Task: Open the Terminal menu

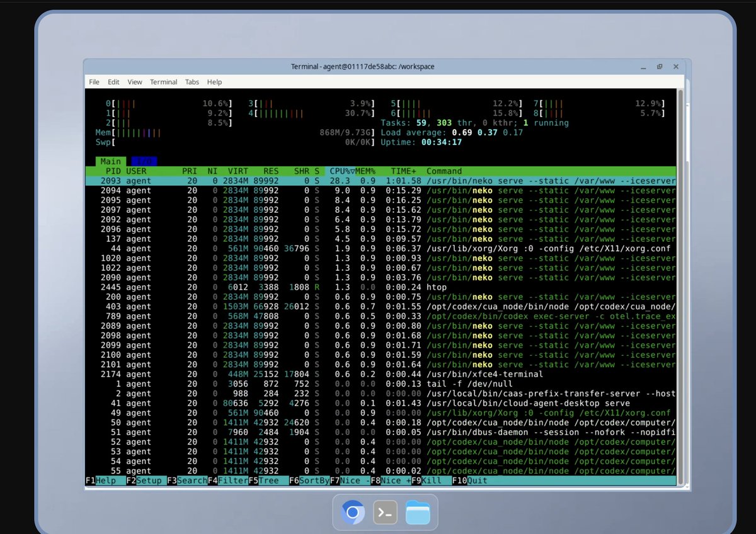Action: click(x=164, y=82)
